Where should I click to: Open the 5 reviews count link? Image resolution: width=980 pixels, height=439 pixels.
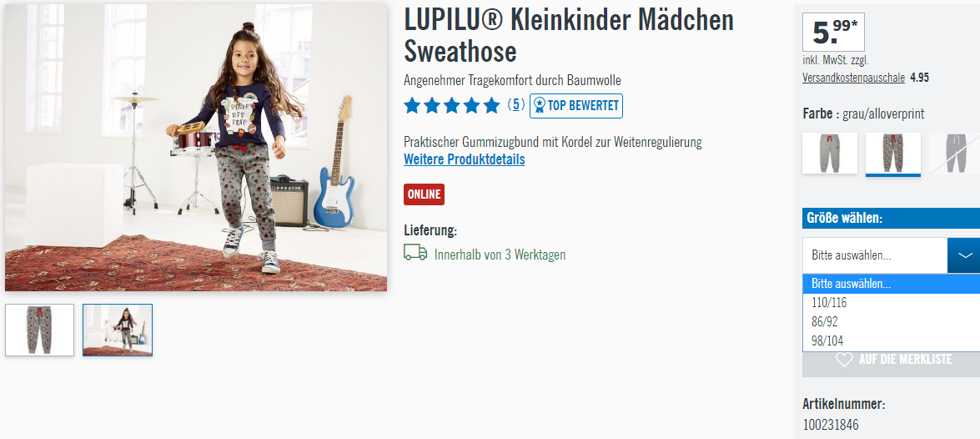click(515, 104)
